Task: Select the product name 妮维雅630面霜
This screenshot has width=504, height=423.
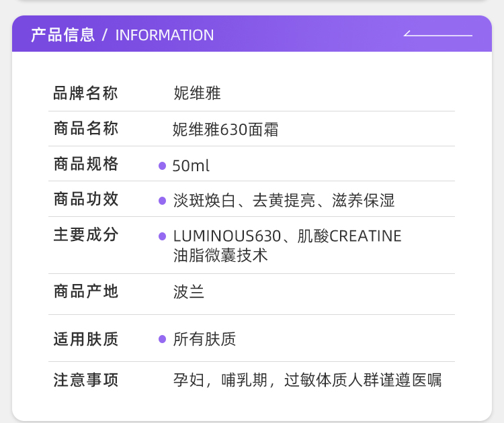Action: pyautogui.click(x=226, y=130)
